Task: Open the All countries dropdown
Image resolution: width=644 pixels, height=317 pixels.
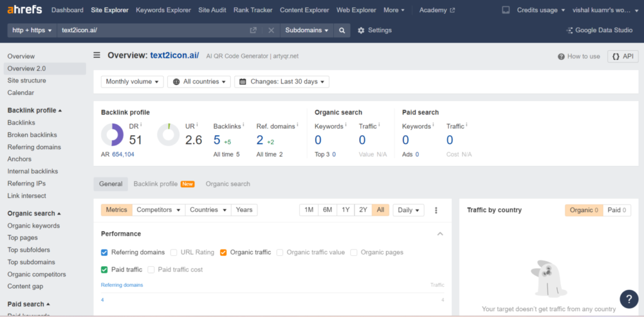Action: click(x=199, y=82)
